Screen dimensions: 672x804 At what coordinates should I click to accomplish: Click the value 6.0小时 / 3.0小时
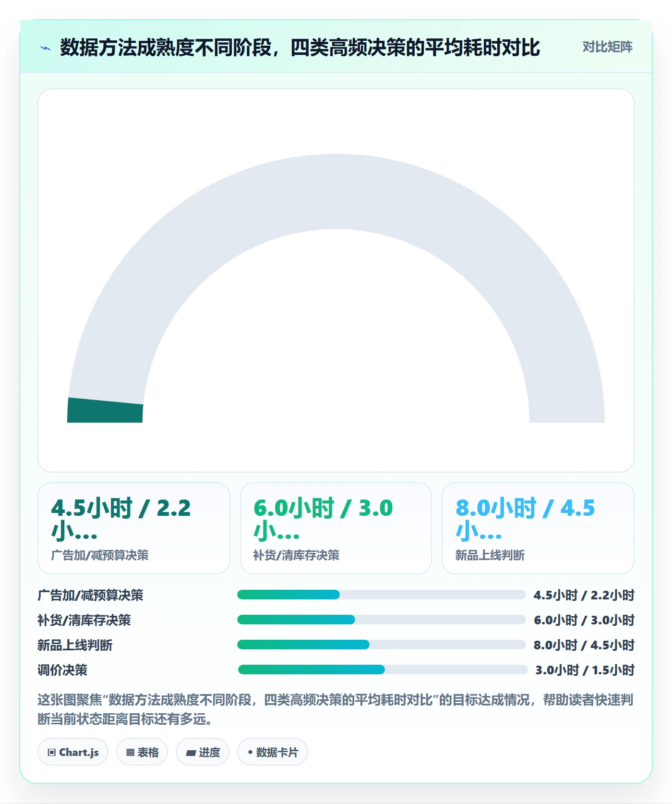click(584, 620)
